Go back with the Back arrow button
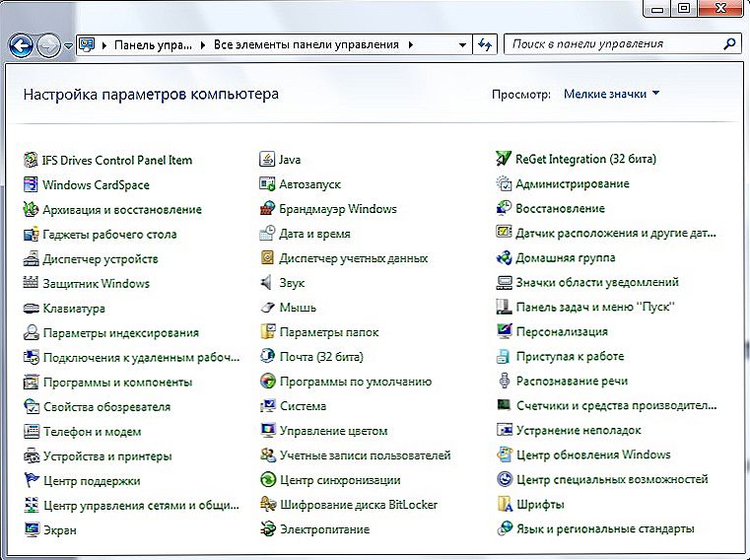 (x=21, y=46)
